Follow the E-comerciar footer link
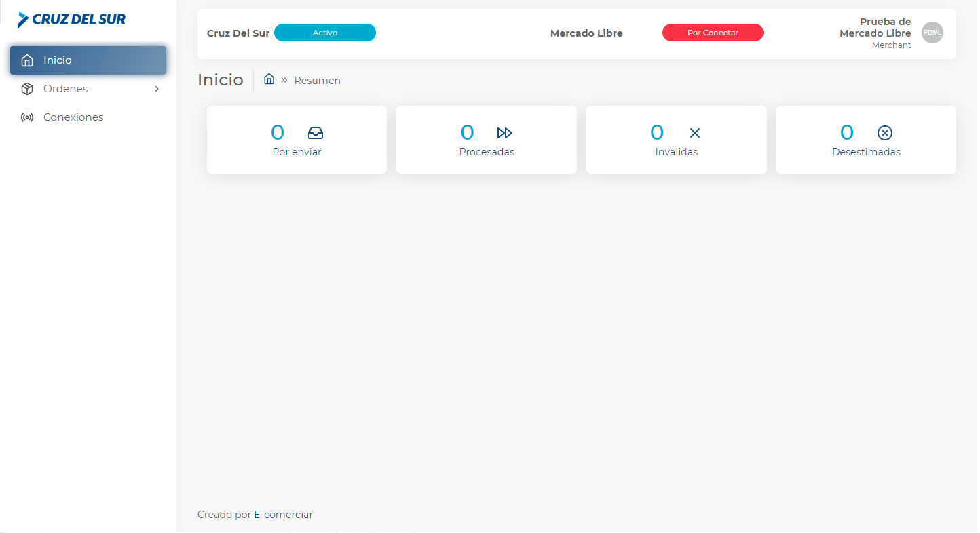 pyautogui.click(x=283, y=515)
